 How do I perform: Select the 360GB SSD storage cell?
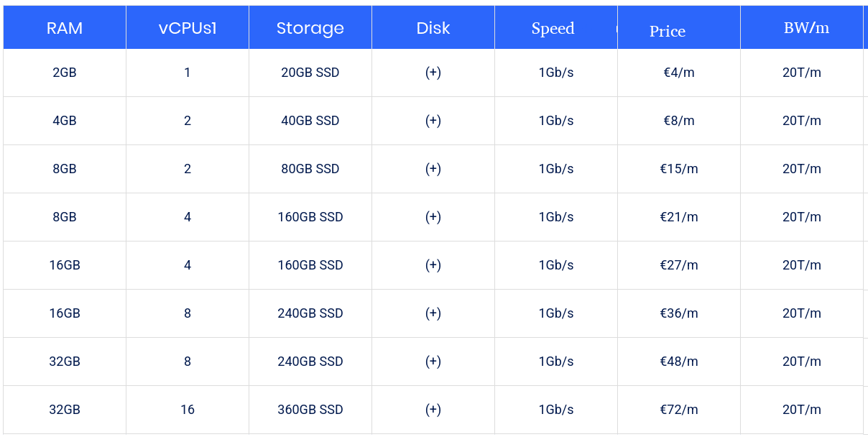coord(310,410)
